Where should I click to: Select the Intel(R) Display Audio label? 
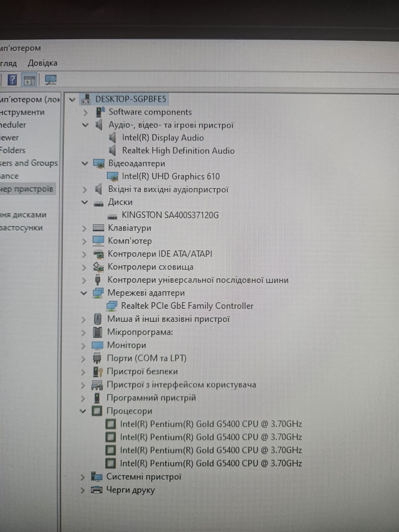tap(163, 138)
